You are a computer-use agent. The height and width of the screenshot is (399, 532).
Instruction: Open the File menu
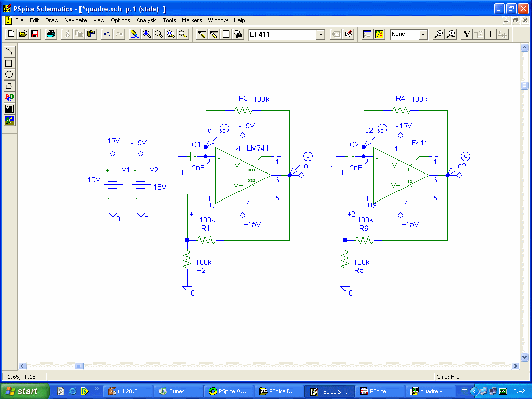(19, 20)
